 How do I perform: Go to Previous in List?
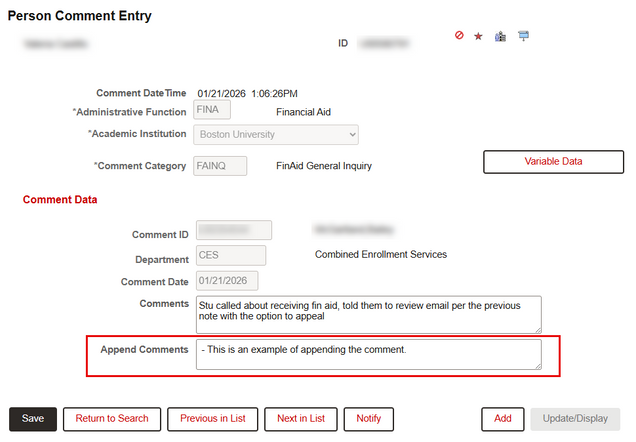point(213,419)
